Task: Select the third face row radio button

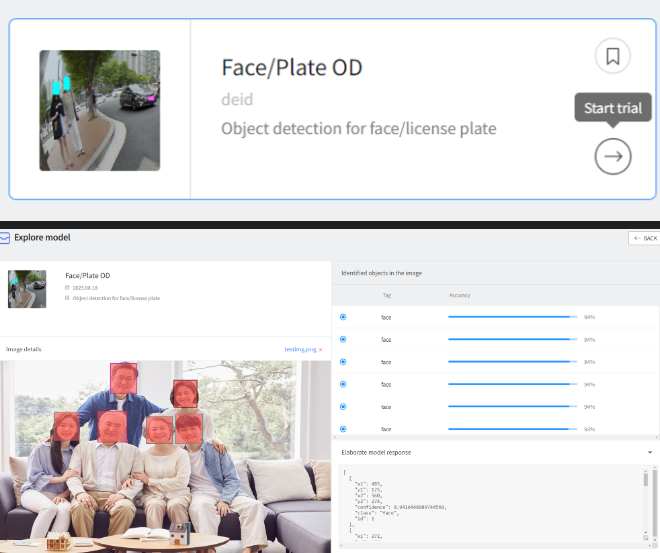Action: [343, 361]
